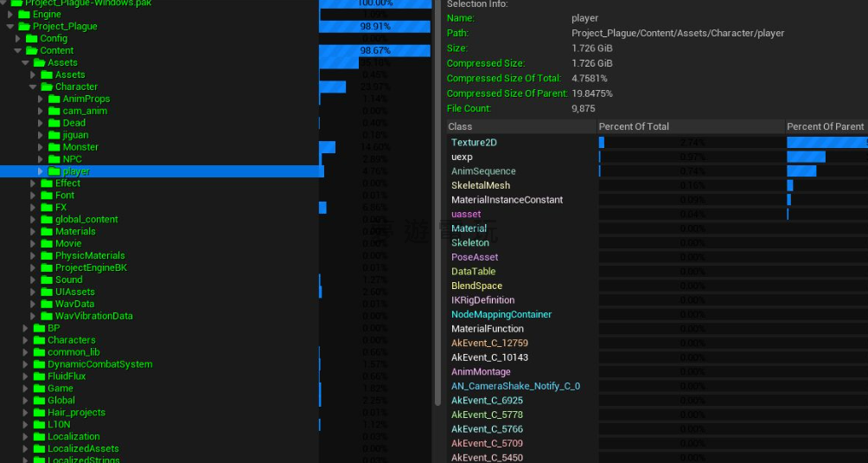Select the WavVibrationData folder
Viewport: 868px width, 463px height.
pos(93,316)
